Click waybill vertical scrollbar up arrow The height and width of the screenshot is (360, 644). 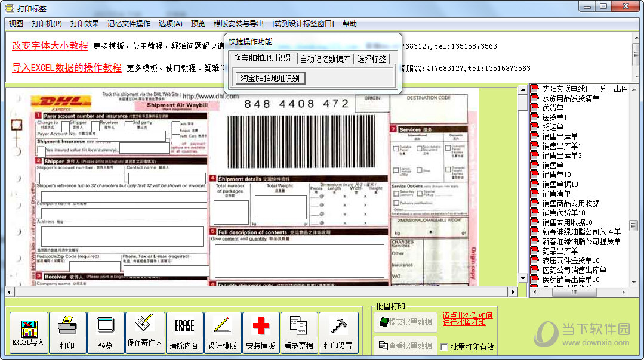point(523,89)
